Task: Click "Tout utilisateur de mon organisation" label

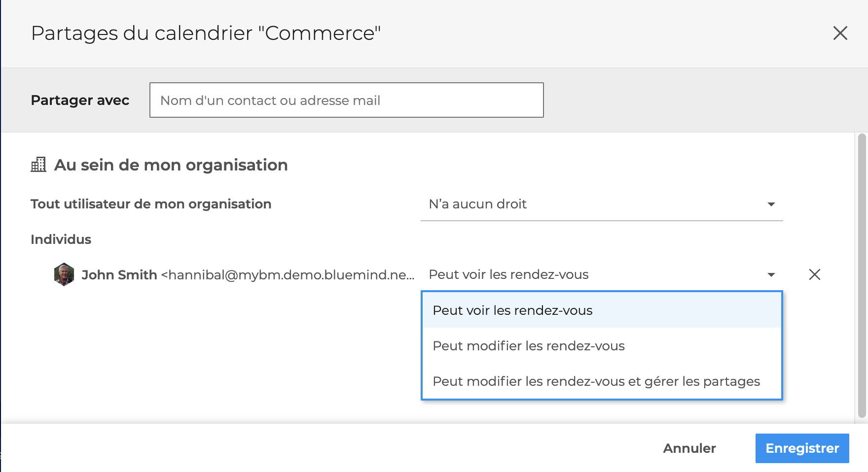Action: point(151,204)
